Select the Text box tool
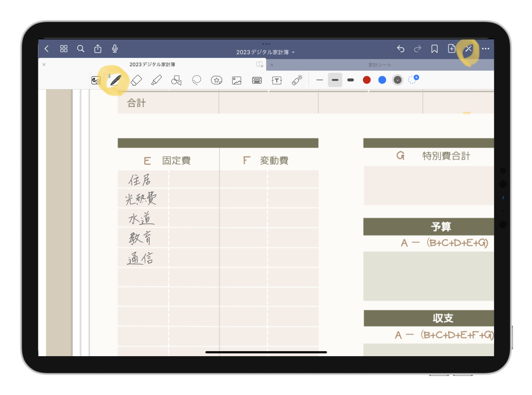Image resolution: width=532 pixels, height=395 pixels. (277, 80)
